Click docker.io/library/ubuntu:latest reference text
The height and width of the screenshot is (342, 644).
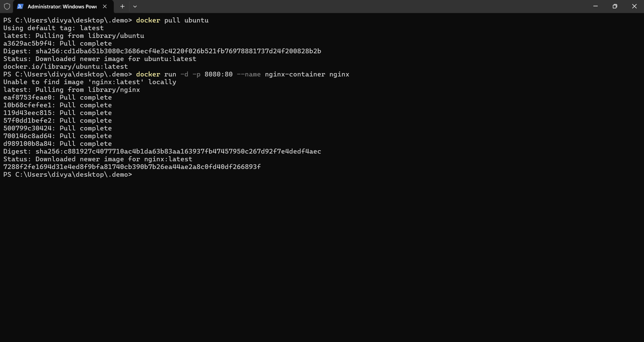(x=65, y=66)
